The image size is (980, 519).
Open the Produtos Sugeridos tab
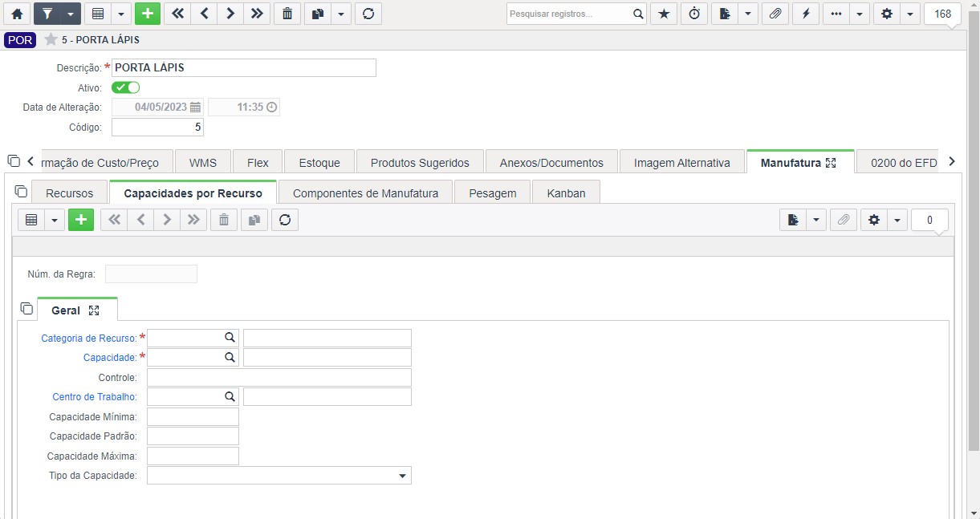click(x=420, y=162)
